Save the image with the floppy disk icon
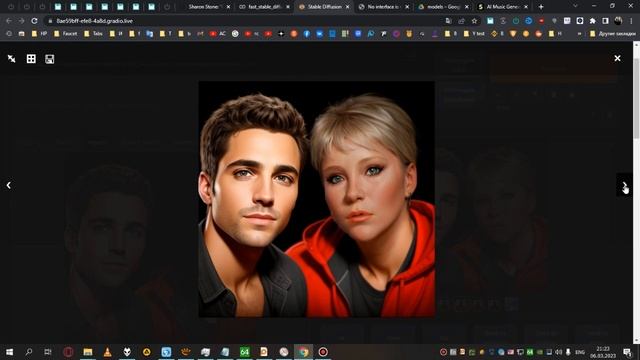 50,59
